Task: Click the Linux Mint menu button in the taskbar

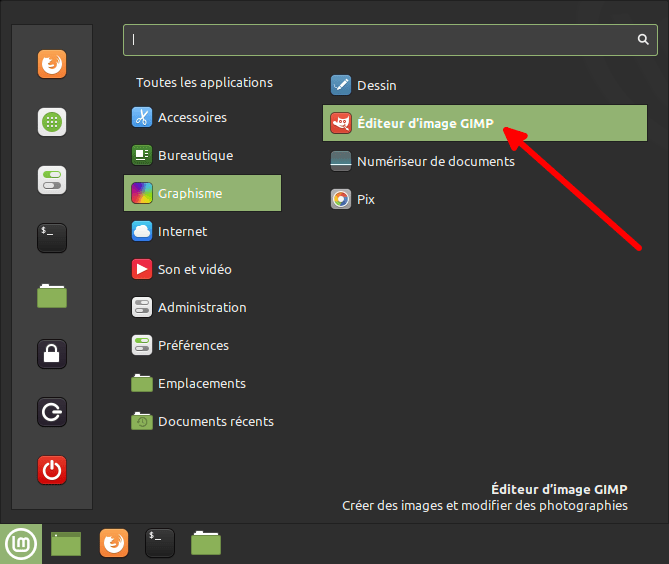Action: (21, 544)
